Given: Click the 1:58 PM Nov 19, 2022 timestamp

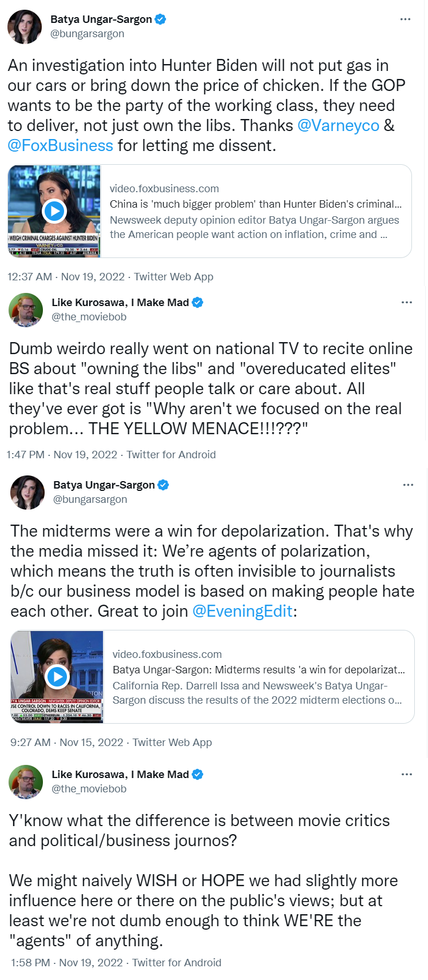Looking at the screenshot, I should point(67,963).
